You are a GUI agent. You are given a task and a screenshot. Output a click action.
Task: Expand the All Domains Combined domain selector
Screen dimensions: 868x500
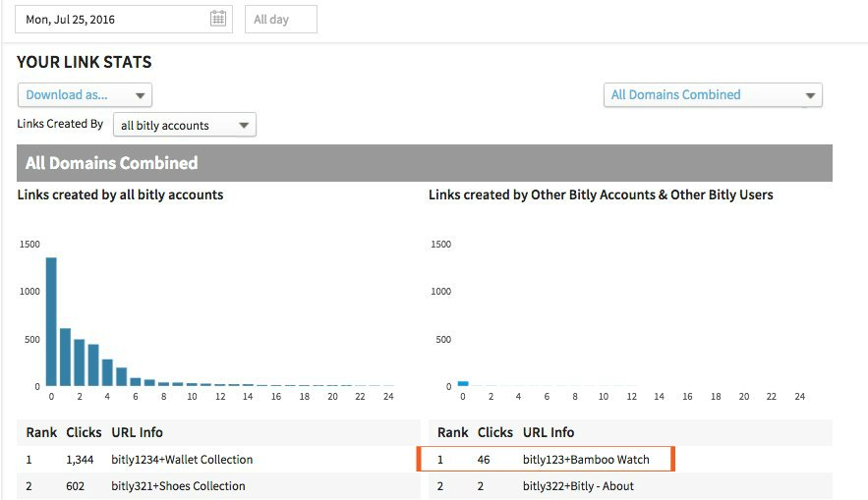pyautogui.click(x=713, y=95)
